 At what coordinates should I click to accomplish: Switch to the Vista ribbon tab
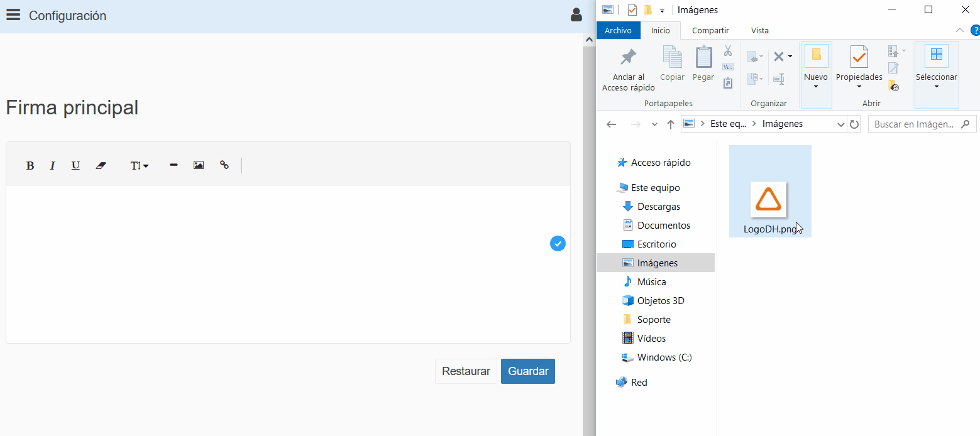[759, 30]
